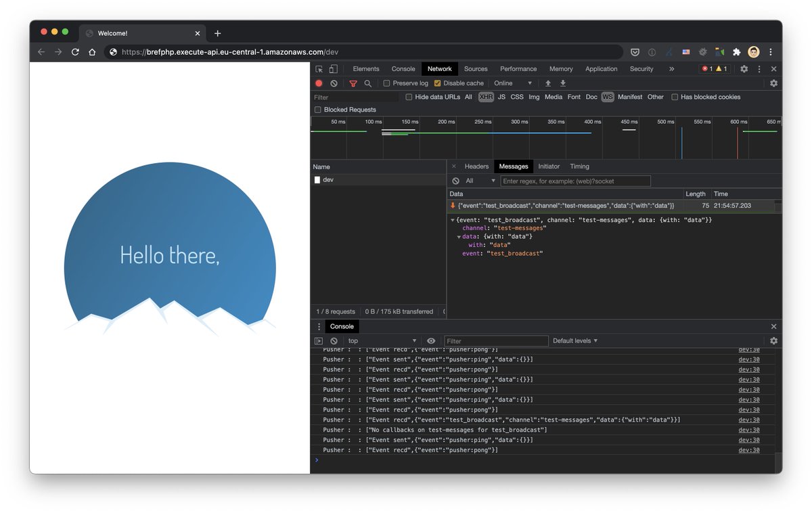Open the Online throttling dropdown
The height and width of the screenshot is (513, 812).
click(x=513, y=83)
